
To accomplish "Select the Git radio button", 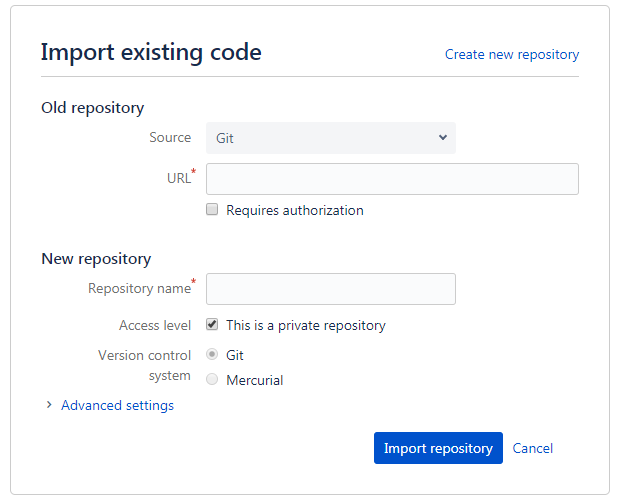I will coord(212,355).
